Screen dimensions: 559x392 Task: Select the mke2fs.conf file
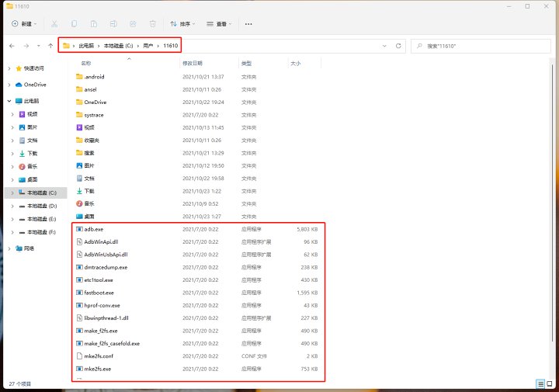(198, 356)
